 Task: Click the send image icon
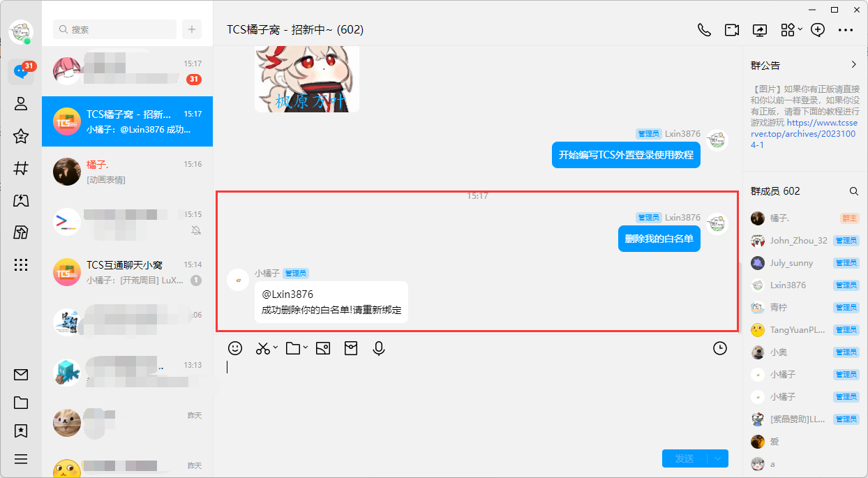click(x=322, y=348)
